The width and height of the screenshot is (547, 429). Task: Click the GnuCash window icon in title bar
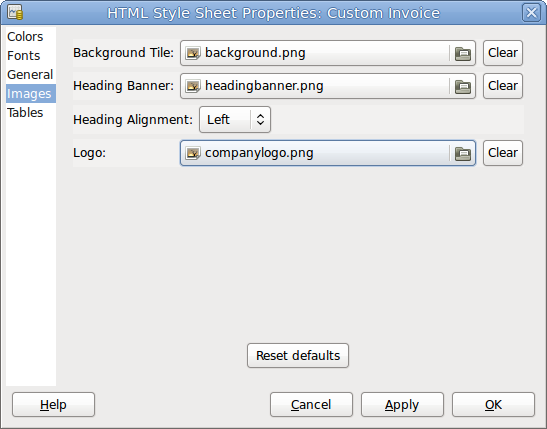click(15, 13)
